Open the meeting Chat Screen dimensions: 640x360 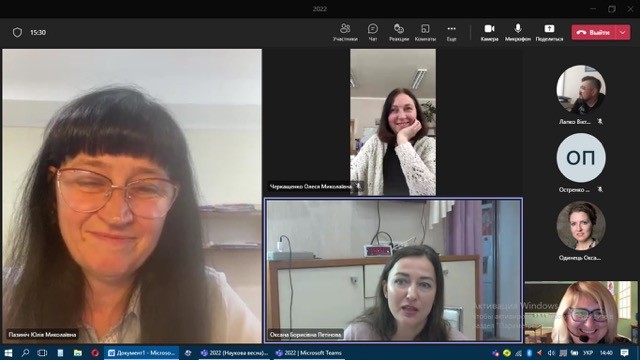point(373,32)
